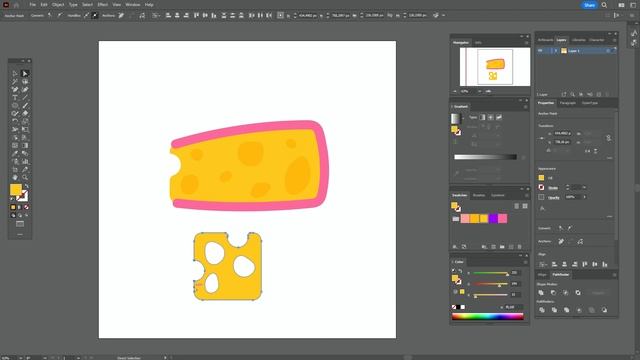Click the gradient slider bar
Image resolution: width=640 pixels, height=360 pixels.
(x=485, y=157)
